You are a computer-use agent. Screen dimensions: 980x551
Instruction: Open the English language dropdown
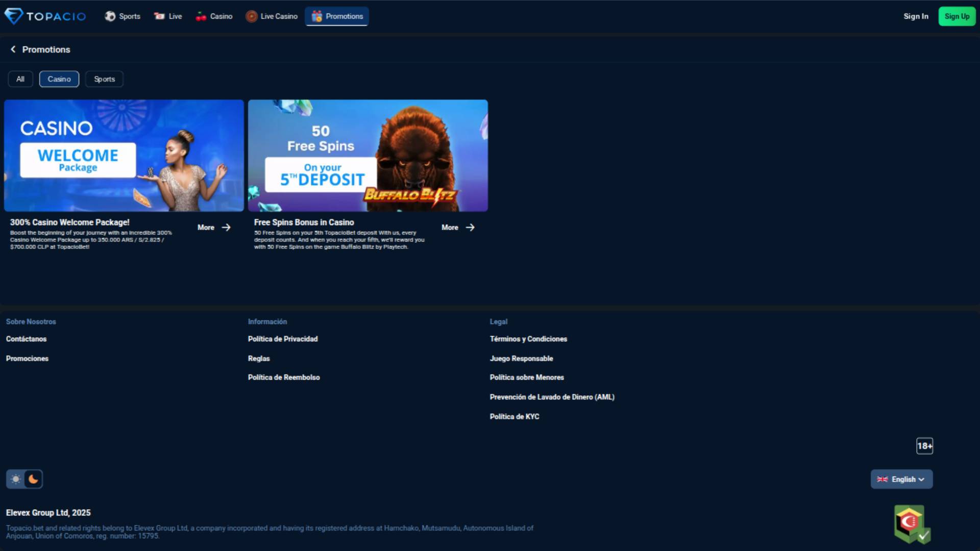(x=901, y=479)
